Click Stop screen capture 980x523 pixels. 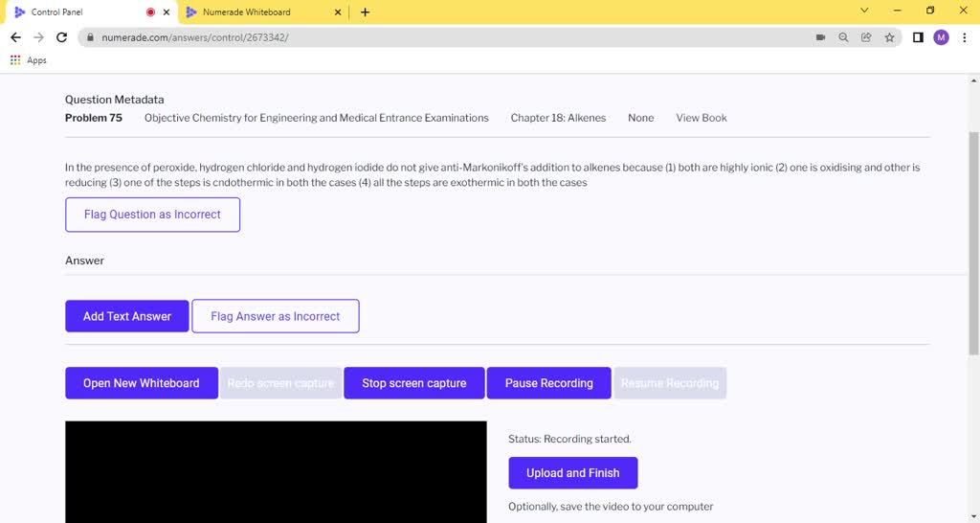pos(413,383)
